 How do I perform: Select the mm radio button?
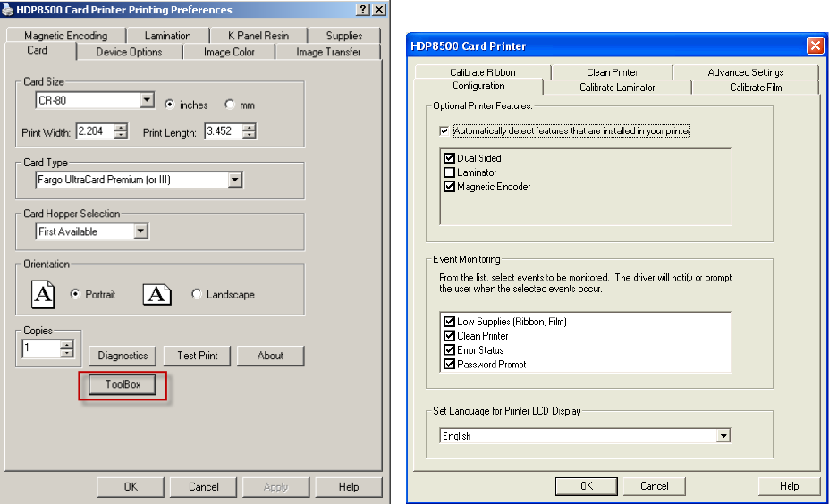pos(230,105)
